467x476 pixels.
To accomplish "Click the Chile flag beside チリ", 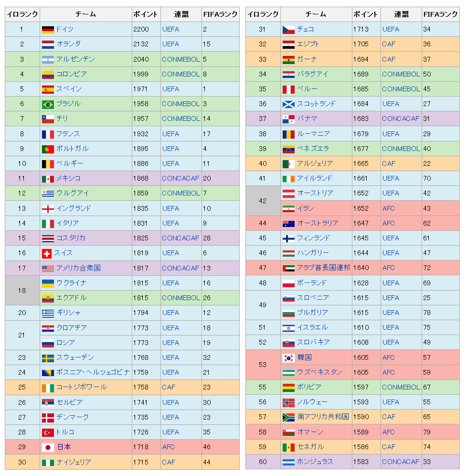I will point(48,119).
